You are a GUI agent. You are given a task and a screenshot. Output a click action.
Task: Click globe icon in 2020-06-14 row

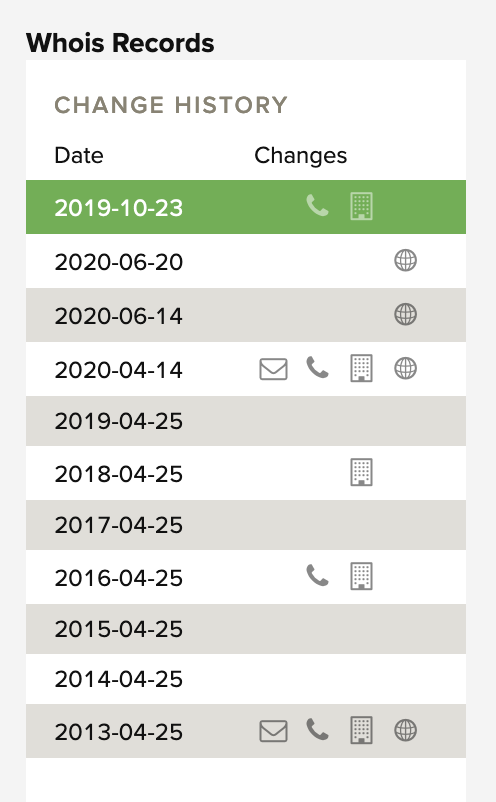tap(405, 314)
